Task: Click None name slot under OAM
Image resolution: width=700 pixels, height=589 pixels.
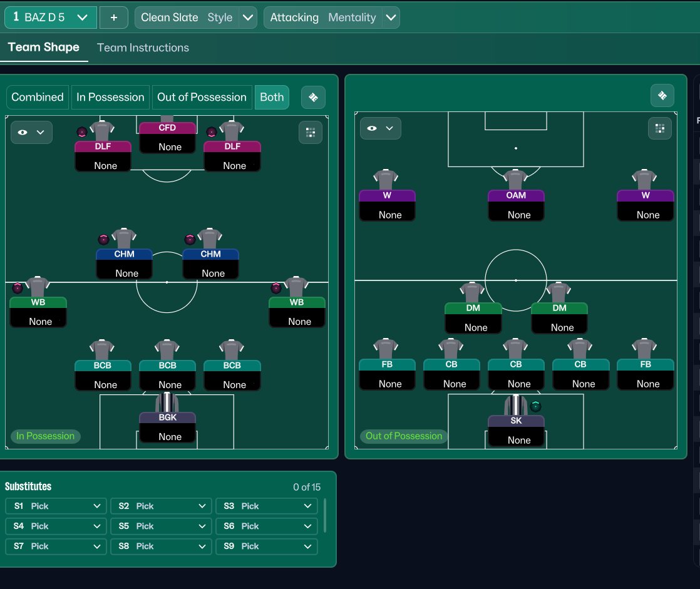Action: [x=519, y=215]
